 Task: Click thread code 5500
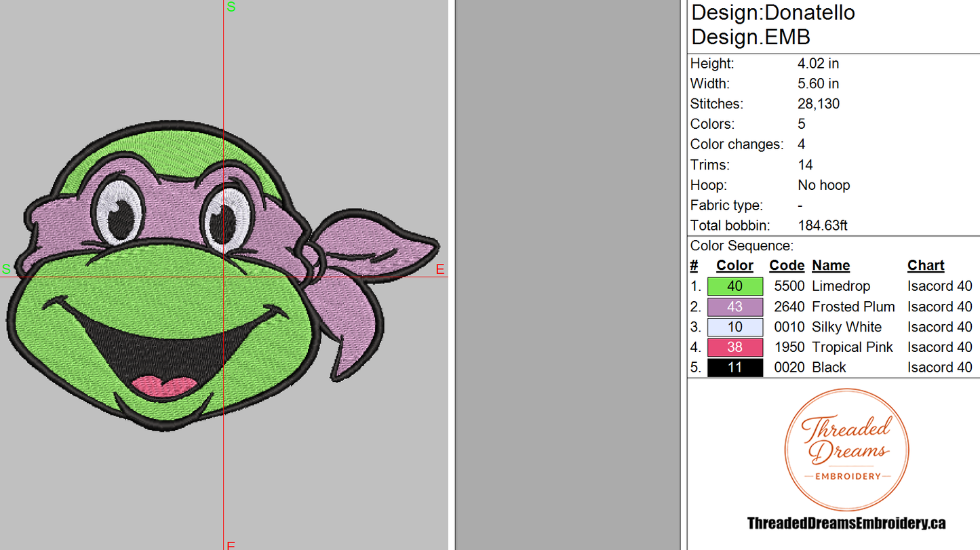[x=789, y=286]
